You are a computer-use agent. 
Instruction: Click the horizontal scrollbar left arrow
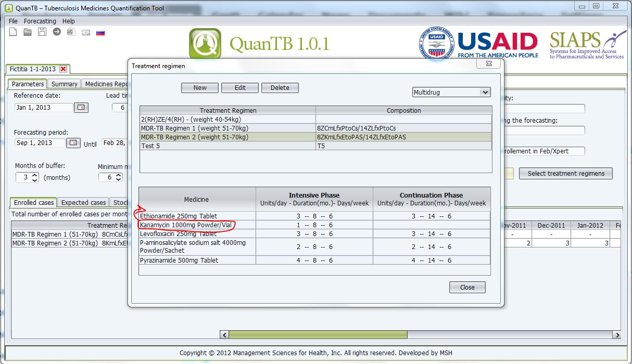[224, 335]
